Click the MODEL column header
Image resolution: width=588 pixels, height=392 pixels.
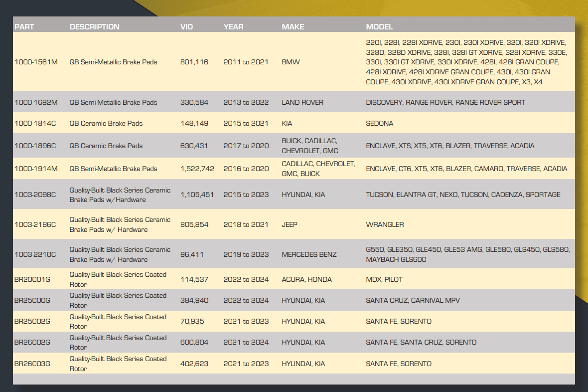[x=380, y=27]
